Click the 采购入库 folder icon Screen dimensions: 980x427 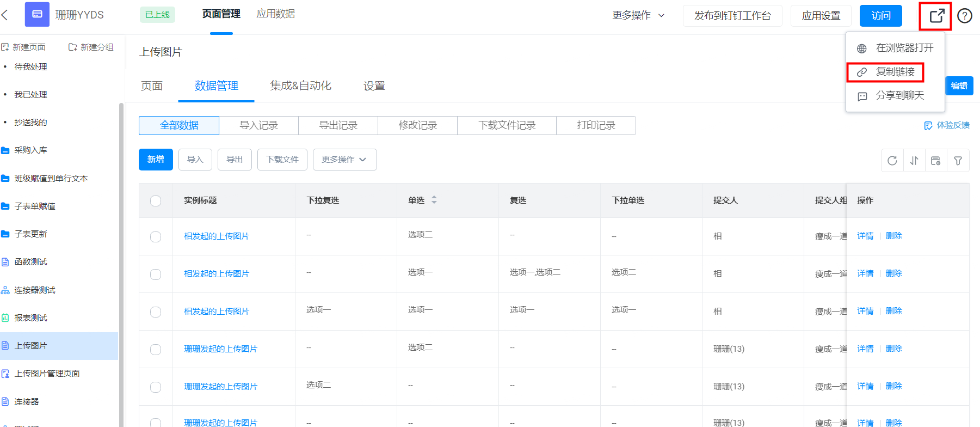click(x=5, y=150)
